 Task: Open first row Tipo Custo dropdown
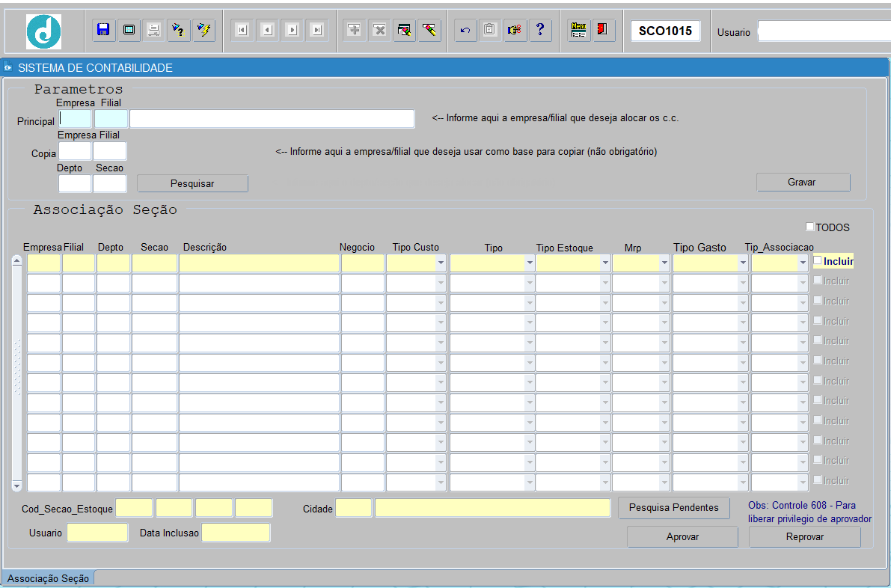click(440, 263)
